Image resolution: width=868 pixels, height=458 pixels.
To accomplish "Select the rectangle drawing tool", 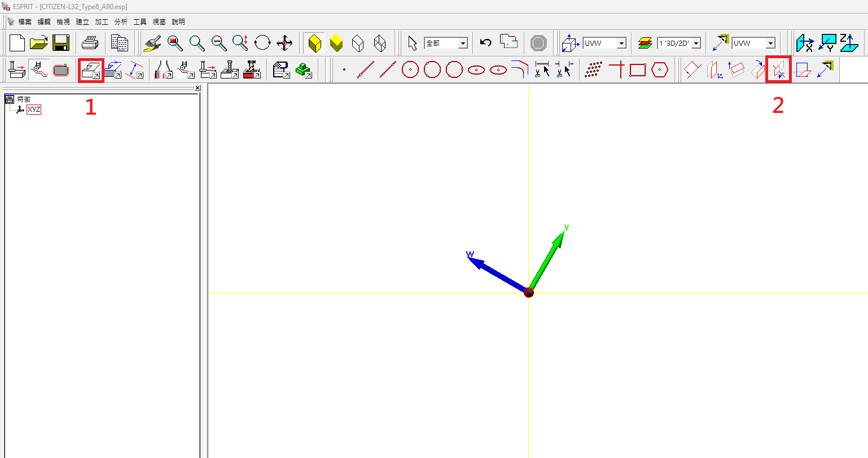I will coord(638,70).
